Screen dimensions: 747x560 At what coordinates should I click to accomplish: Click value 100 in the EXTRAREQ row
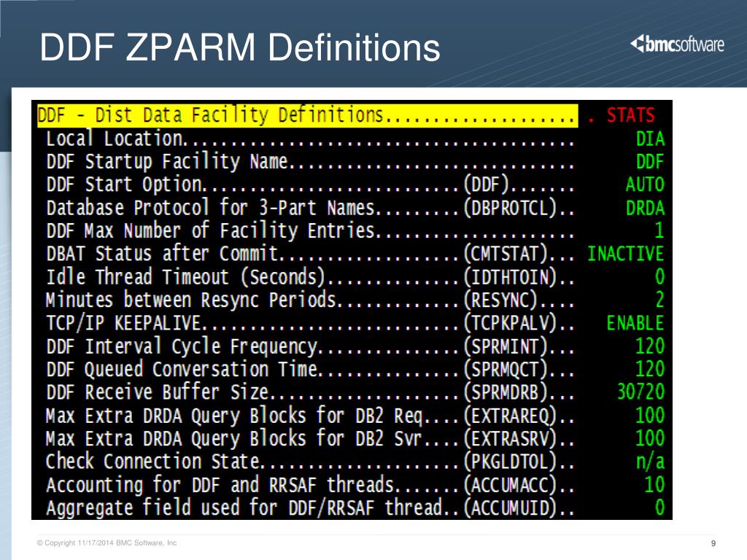tap(650, 415)
